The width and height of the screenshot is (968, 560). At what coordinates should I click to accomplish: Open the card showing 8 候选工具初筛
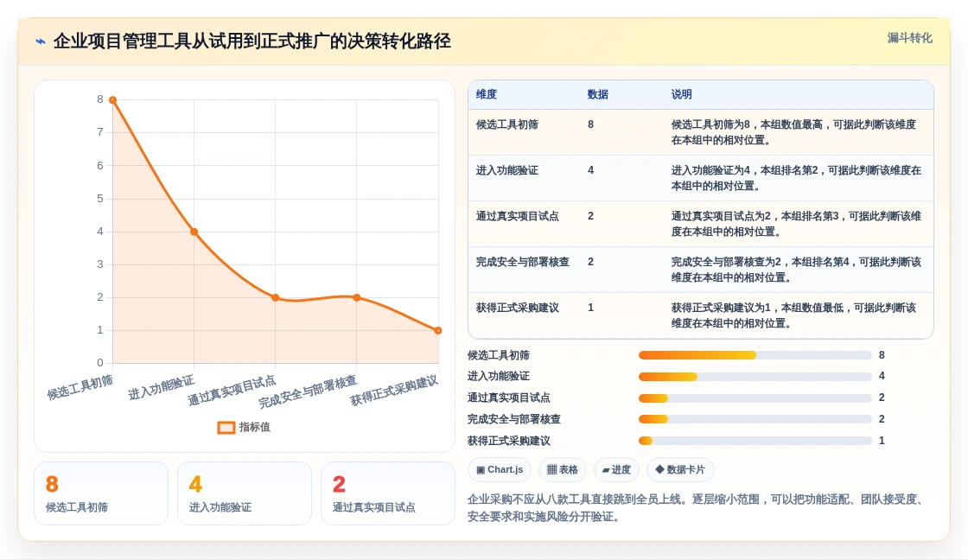pos(101,493)
